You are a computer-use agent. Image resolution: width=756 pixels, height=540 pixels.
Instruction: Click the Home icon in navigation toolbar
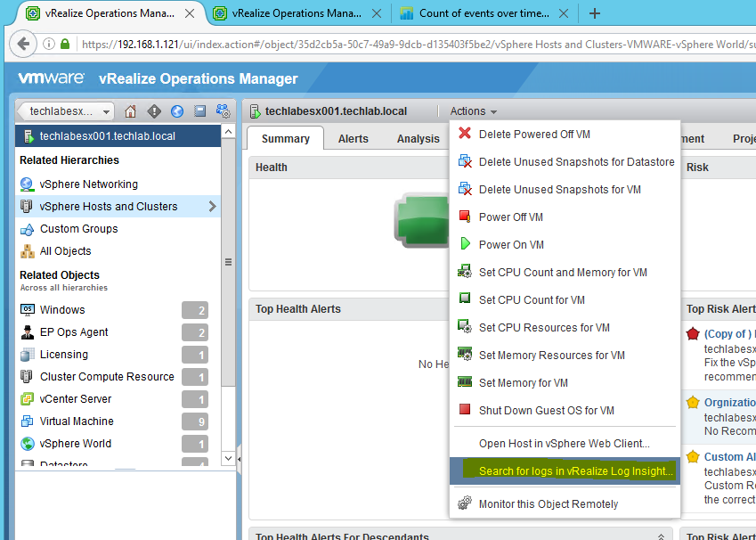[x=130, y=111]
